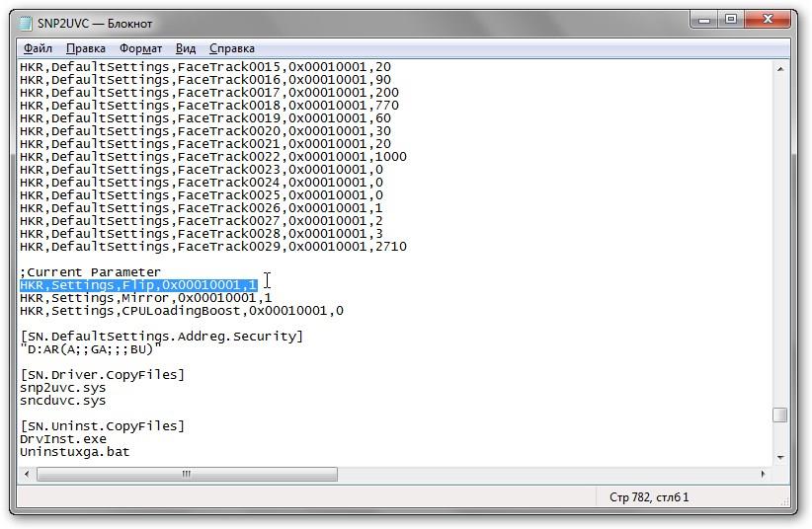Click the vertical scrollbar up arrow
The width and height of the screenshot is (812, 529).
point(779,68)
